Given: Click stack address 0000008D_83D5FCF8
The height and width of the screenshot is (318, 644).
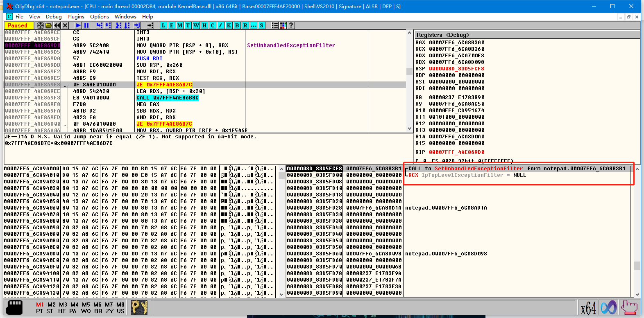Looking at the screenshot, I should pyautogui.click(x=314, y=169).
